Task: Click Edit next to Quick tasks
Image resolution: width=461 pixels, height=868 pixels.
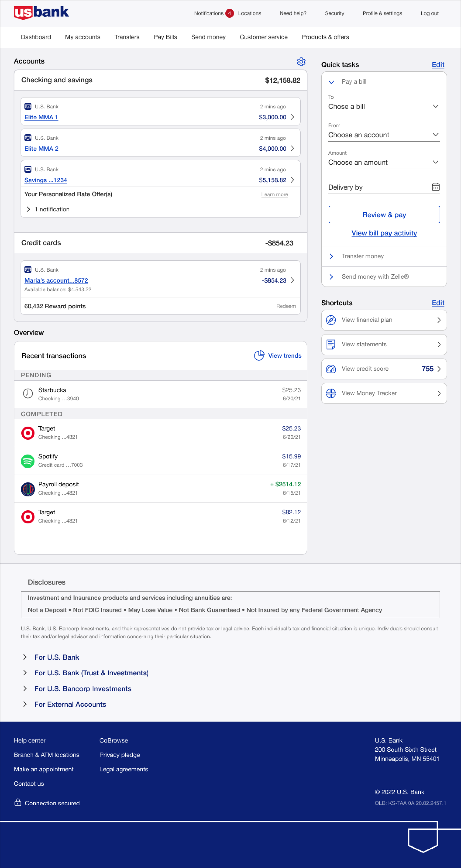Action: [438, 65]
